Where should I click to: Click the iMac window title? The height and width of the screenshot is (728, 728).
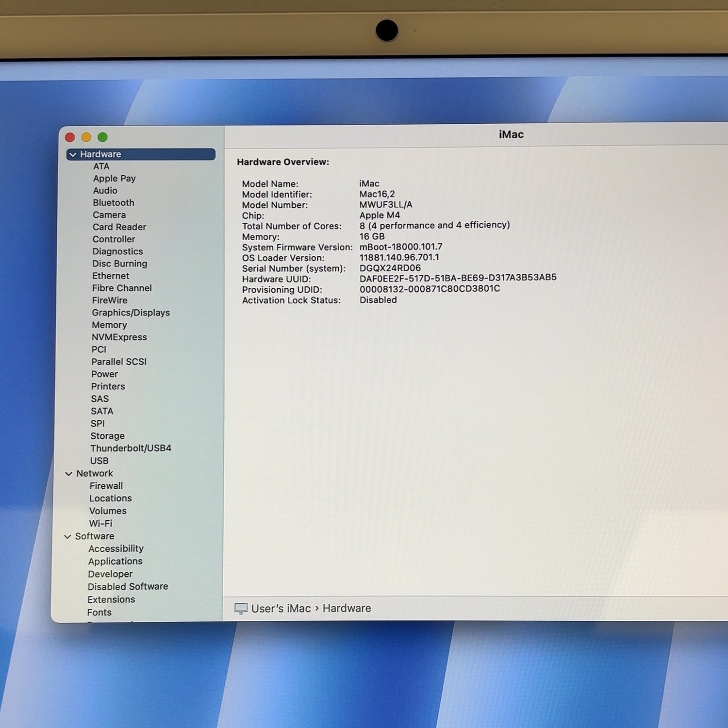pyautogui.click(x=512, y=134)
